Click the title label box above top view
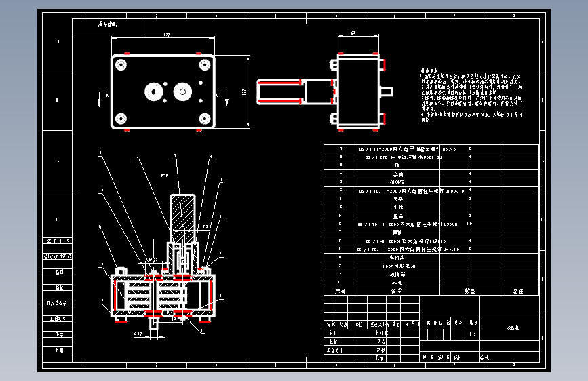The height and width of the screenshot is (381, 588). 108,26
